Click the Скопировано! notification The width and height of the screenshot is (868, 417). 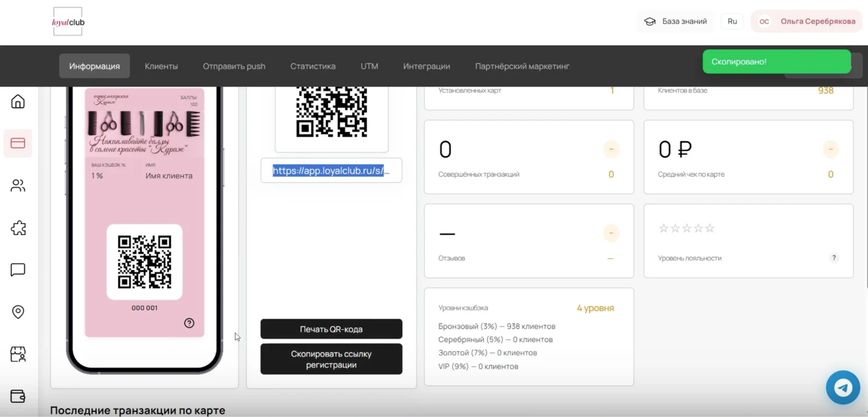pyautogui.click(x=777, y=61)
